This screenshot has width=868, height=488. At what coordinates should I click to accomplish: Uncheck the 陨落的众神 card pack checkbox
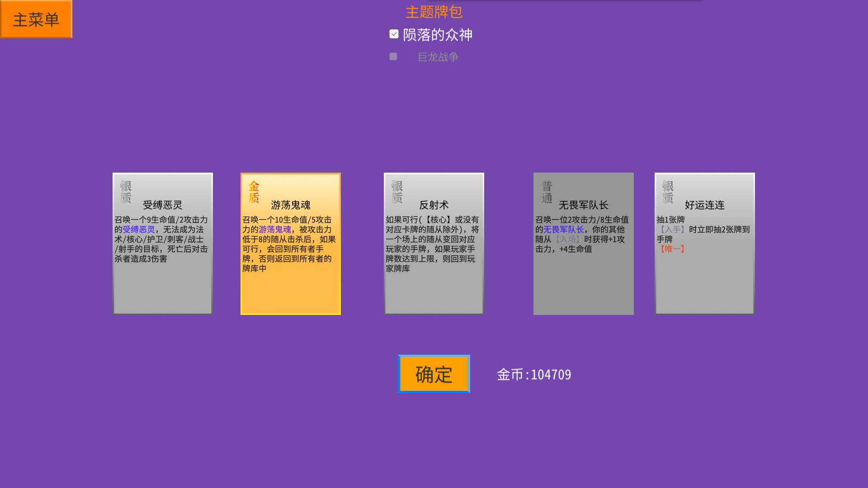tap(393, 34)
